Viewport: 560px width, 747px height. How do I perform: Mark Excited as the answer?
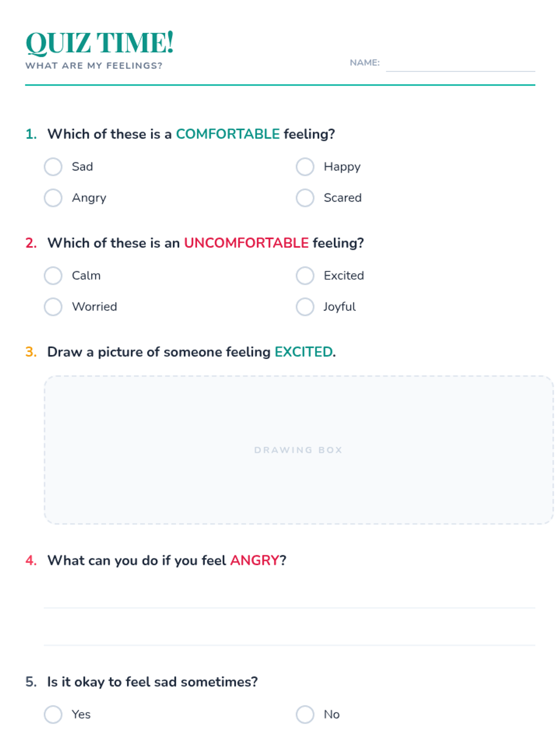pyautogui.click(x=305, y=275)
